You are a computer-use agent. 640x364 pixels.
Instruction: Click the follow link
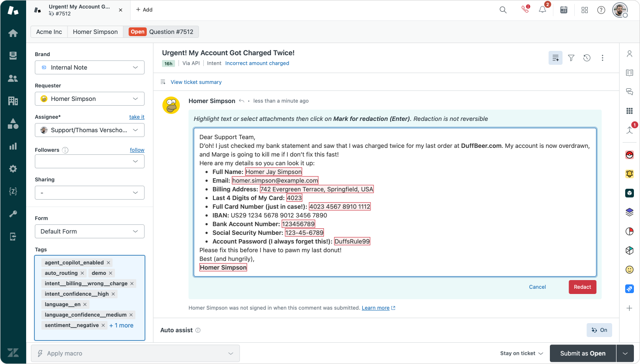[x=137, y=150]
